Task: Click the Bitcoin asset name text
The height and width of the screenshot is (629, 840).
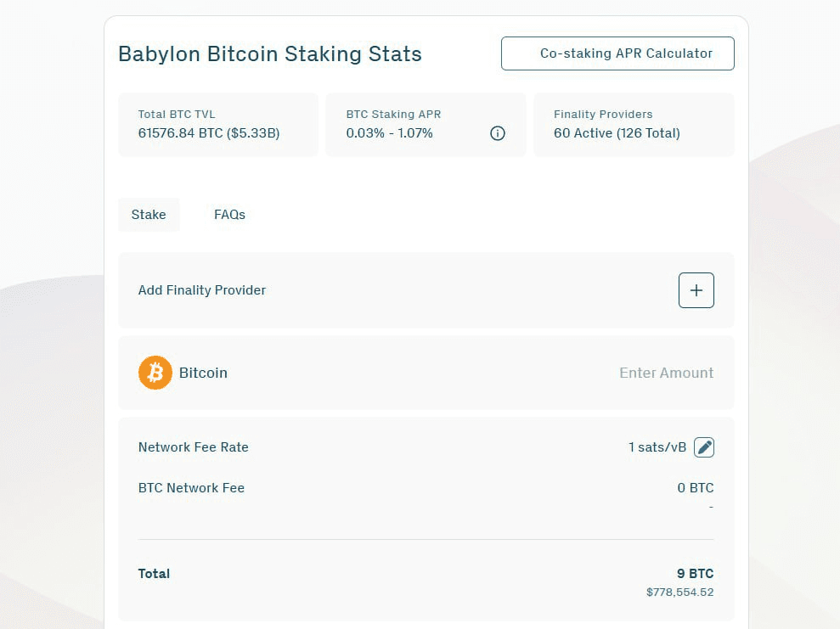Action: point(203,373)
